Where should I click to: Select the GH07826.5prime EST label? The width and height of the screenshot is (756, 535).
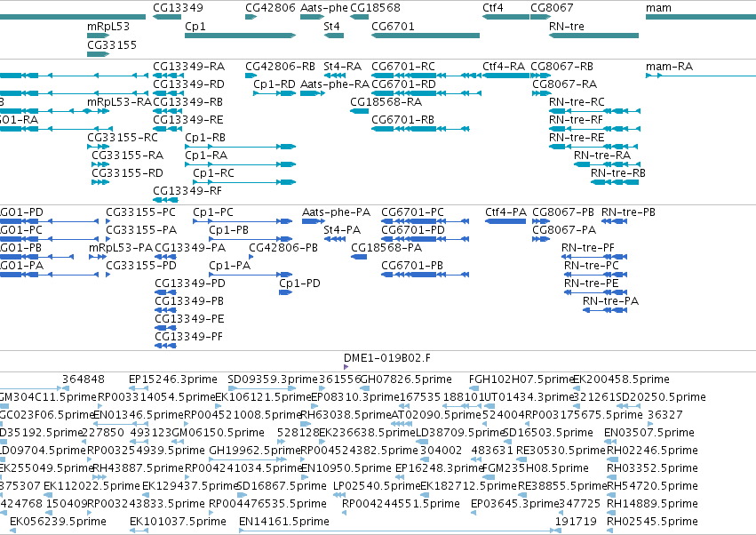(406, 379)
